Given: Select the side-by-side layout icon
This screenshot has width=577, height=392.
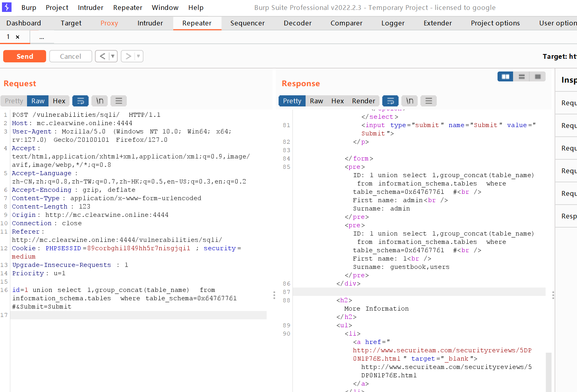Looking at the screenshot, I should click(x=505, y=77).
